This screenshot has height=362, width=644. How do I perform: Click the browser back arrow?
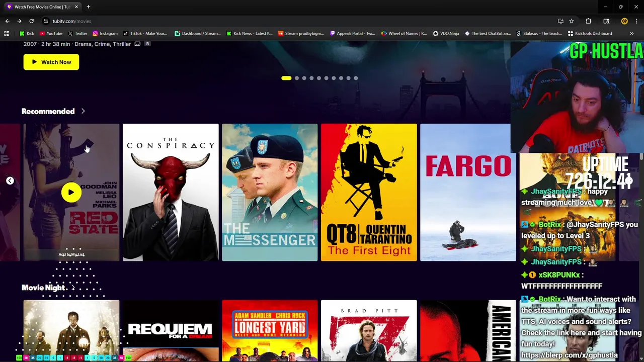[x=7, y=21]
